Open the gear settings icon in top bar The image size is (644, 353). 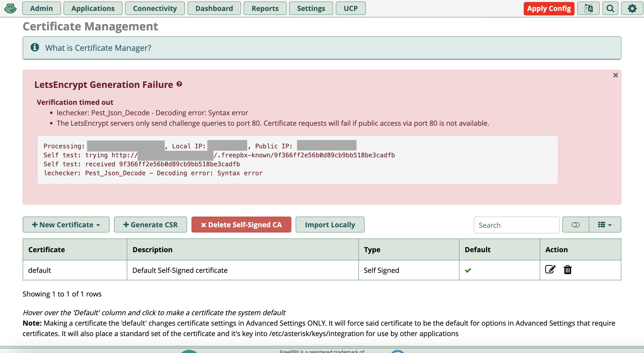[632, 8]
